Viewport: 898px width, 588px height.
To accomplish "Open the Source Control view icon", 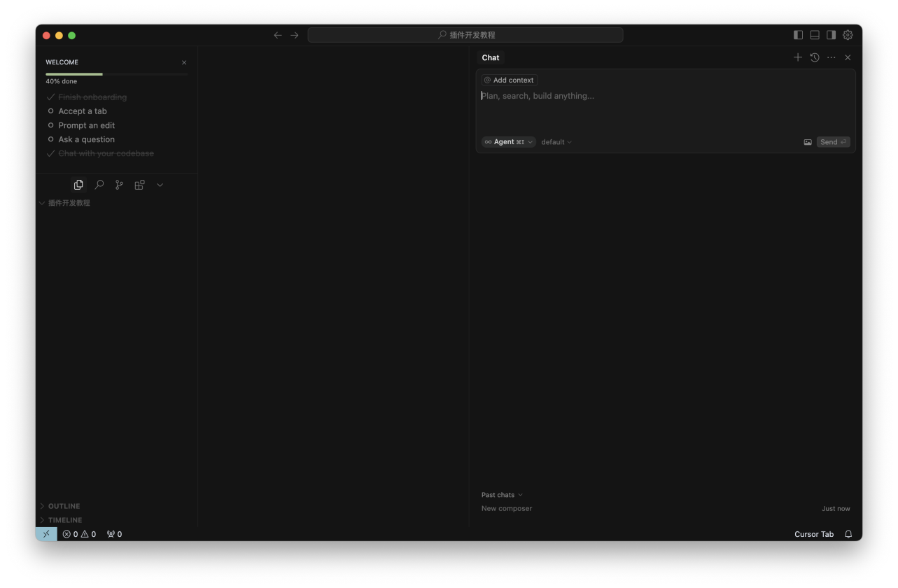I will pos(119,185).
